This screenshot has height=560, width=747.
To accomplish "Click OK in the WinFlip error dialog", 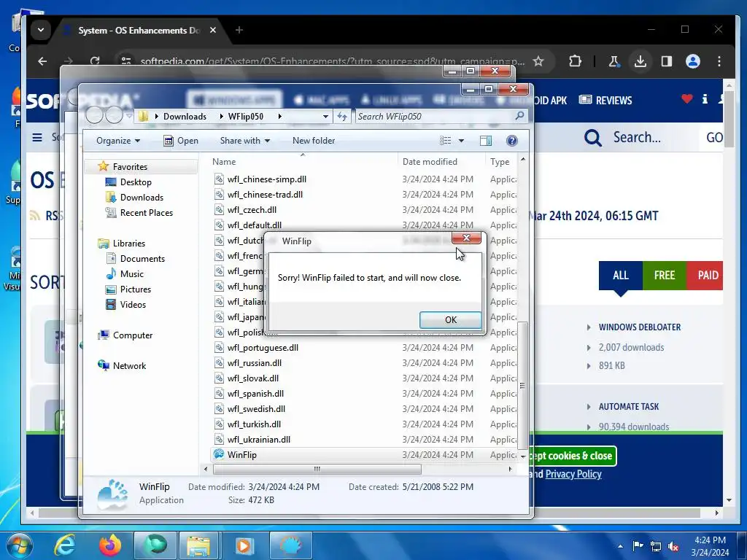I will click(x=450, y=319).
